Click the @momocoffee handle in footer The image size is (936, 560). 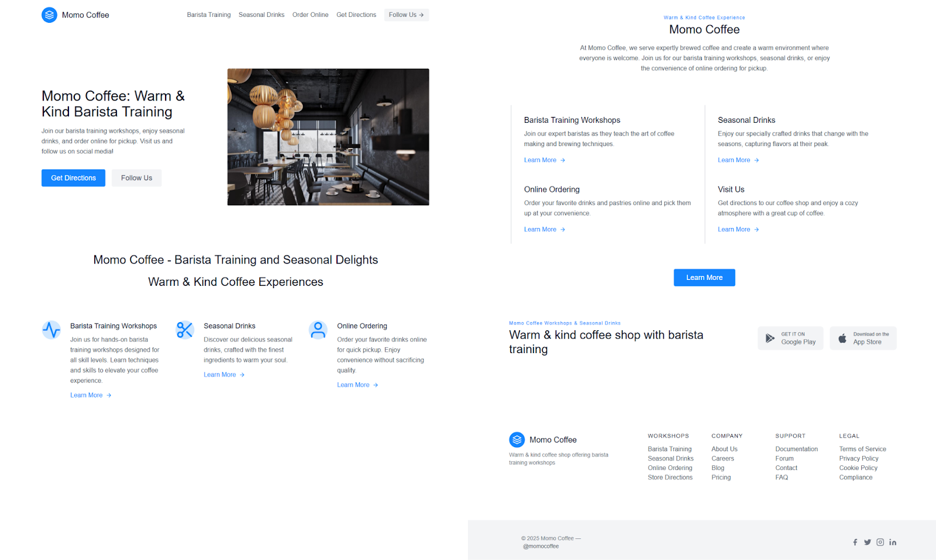541,546
